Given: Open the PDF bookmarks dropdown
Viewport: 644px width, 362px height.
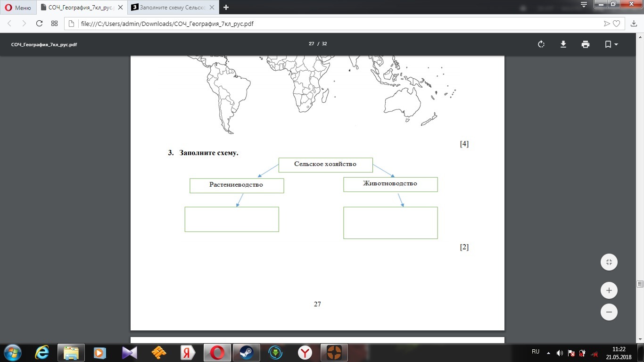Looking at the screenshot, I should pyautogui.click(x=611, y=44).
